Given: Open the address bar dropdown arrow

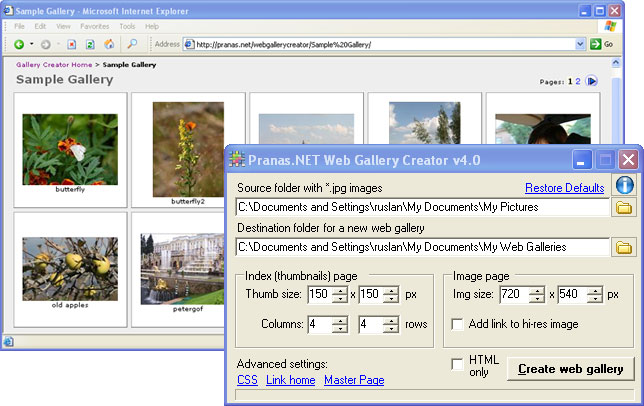Looking at the screenshot, I should 580,44.
